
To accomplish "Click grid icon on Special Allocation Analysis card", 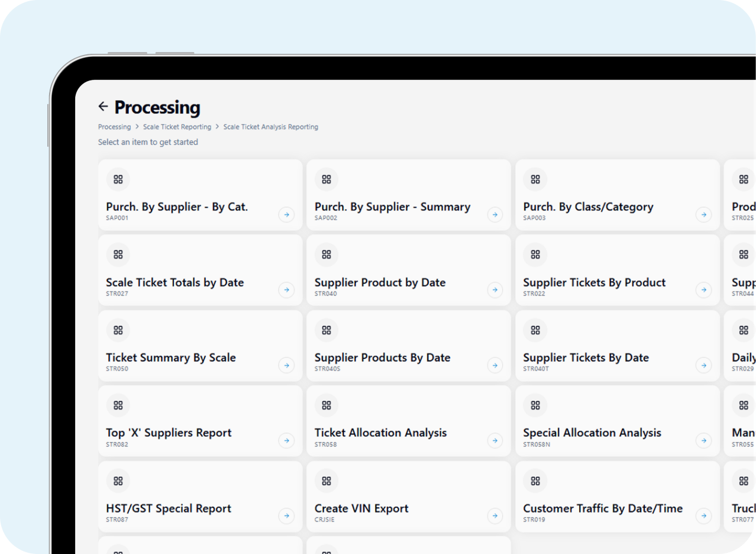I will coord(535,405).
